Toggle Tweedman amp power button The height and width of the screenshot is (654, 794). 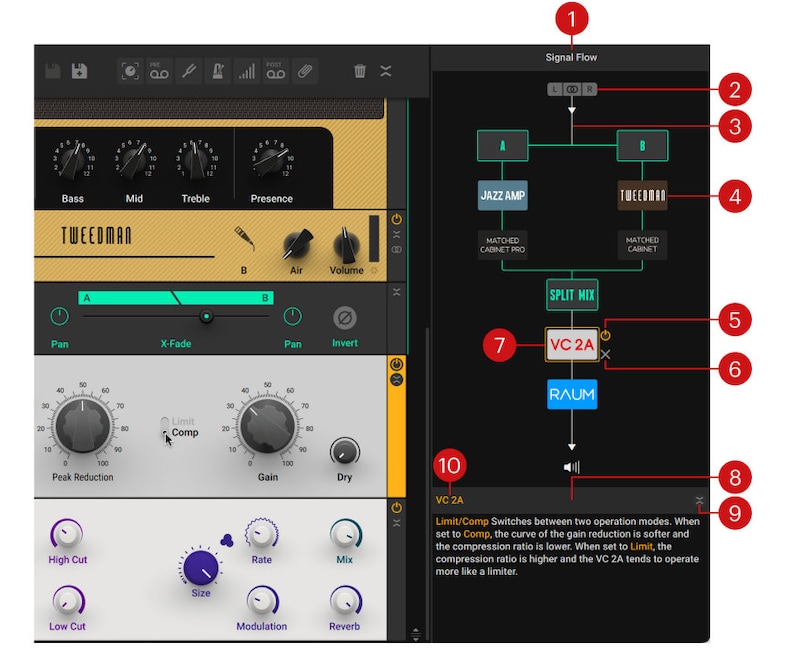pyautogui.click(x=396, y=219)
